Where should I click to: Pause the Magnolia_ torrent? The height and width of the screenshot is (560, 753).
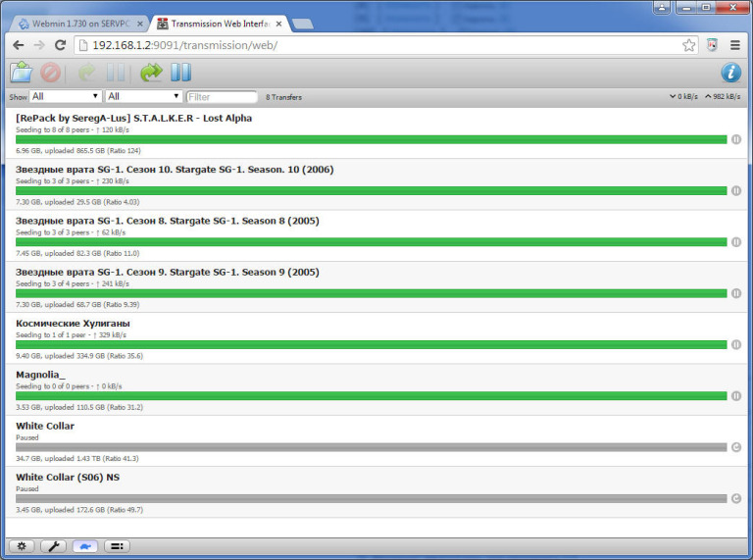pyautogui.click(x=736, y=396)
